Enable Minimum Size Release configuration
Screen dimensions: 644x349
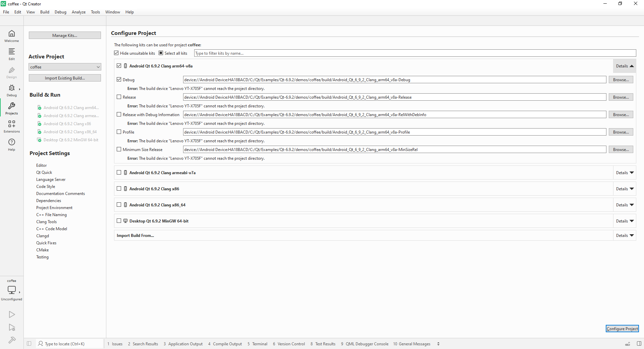(x=119, y=149)
